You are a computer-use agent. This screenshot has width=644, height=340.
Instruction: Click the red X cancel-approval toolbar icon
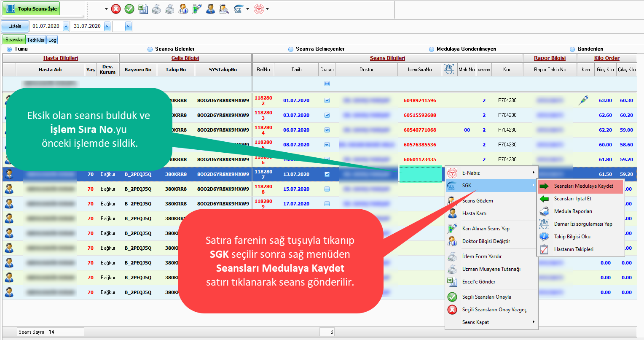pyautogui.click(x=116, y=9)
